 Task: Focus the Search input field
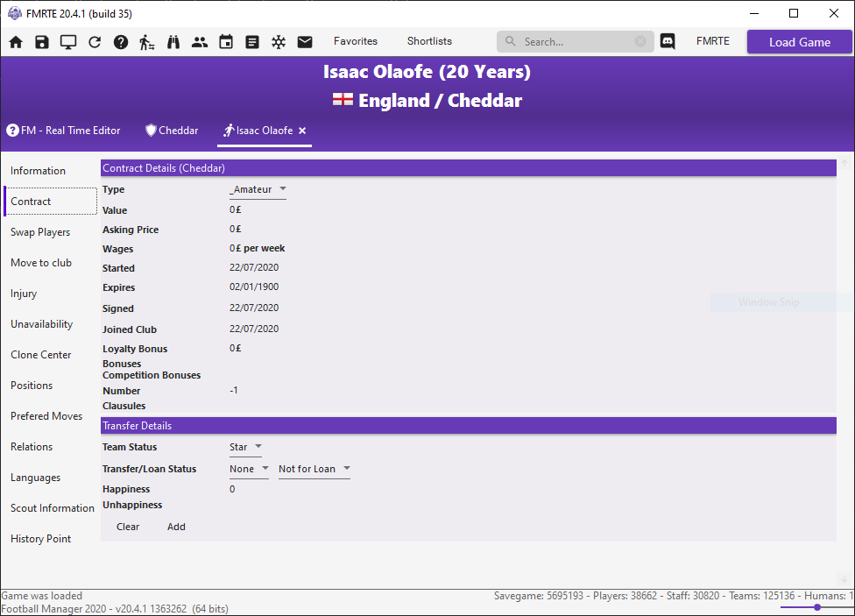576,41
